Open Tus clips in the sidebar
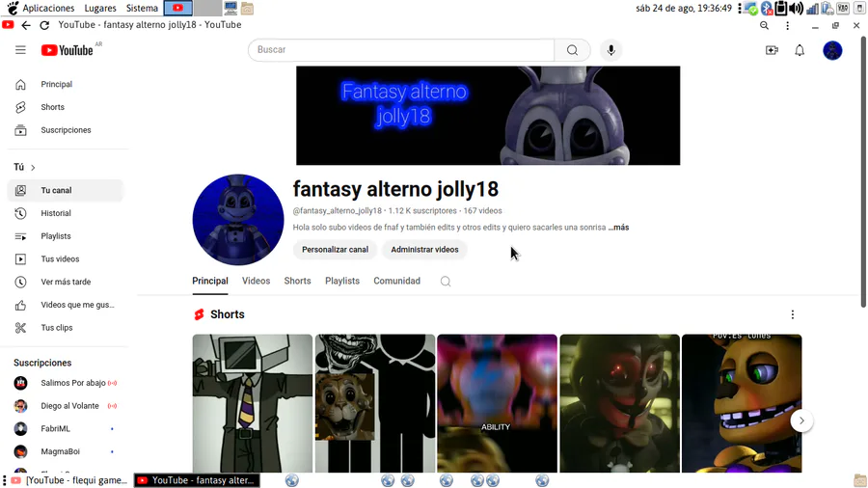 click(x=66, y=328)
